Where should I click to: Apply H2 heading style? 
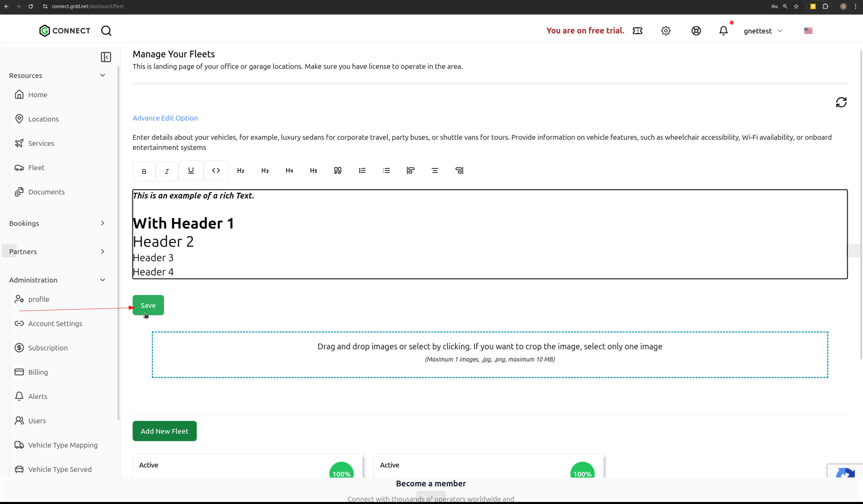point(240,170)
